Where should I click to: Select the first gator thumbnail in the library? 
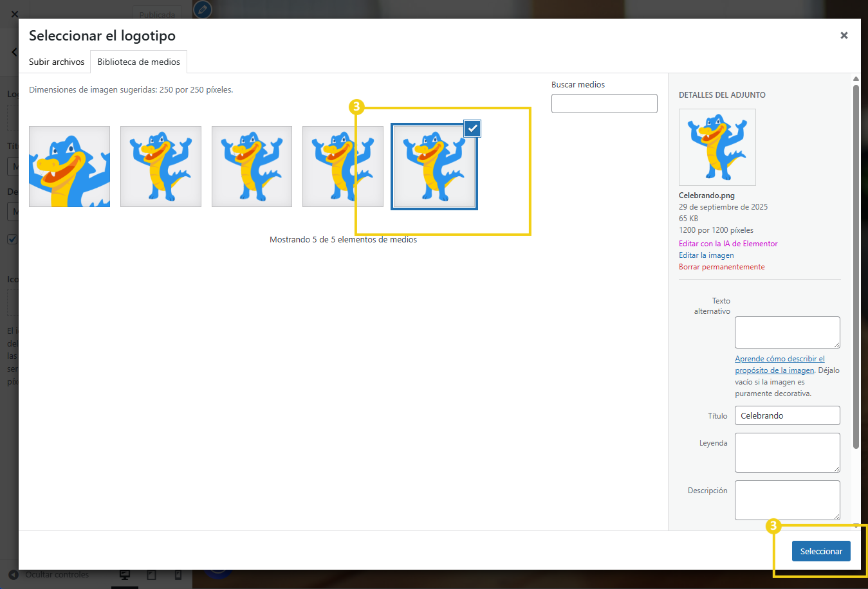[x=69, y=166]
